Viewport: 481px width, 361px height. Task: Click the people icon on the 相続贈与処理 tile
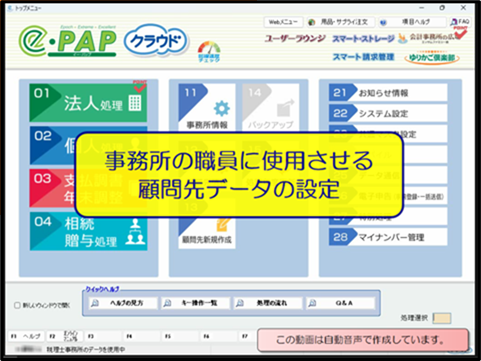(135, 232)
